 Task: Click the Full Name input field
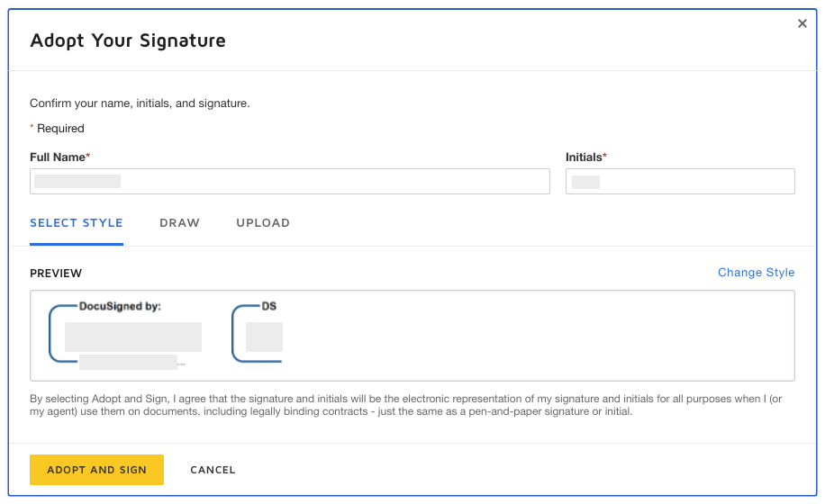coord(290,181)
